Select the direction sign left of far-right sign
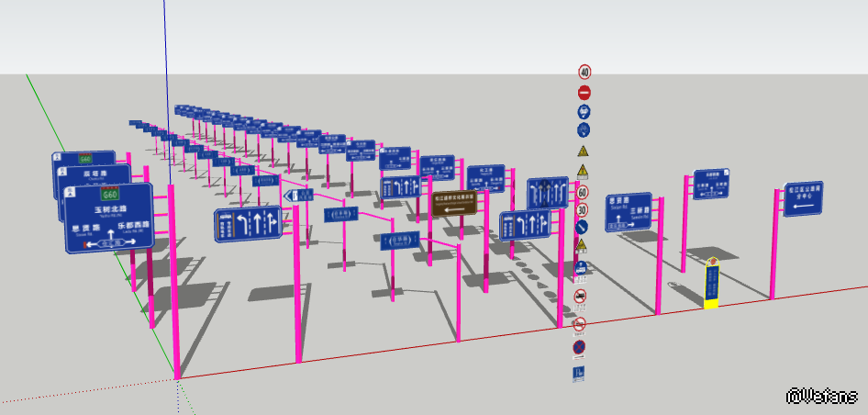The image size is (868, 415). click(711, 184)
